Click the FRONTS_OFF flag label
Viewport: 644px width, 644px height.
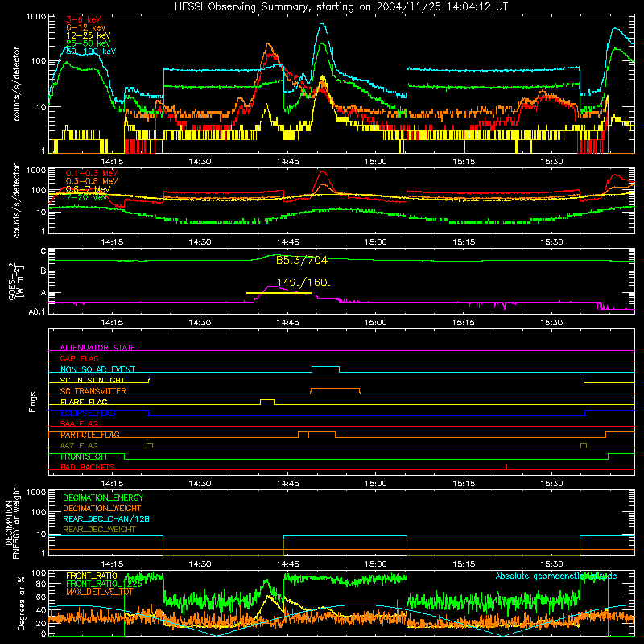85,456
